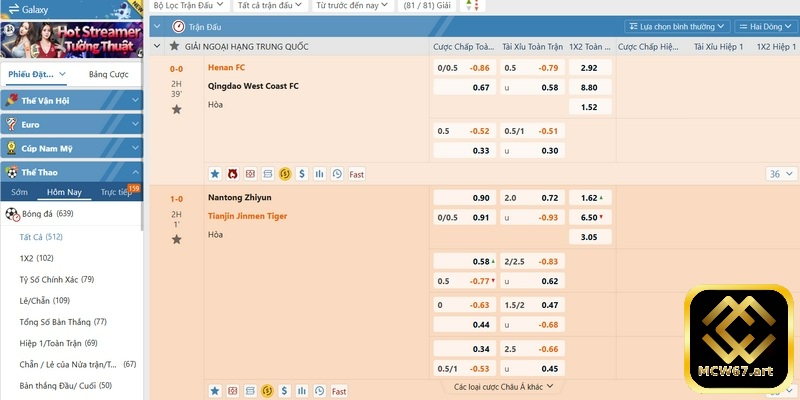This screenshot has height=400, width=800.
Task: Open Tỷ Số Chính Xác (79) bet type
Action: click(x=57, y=279)
